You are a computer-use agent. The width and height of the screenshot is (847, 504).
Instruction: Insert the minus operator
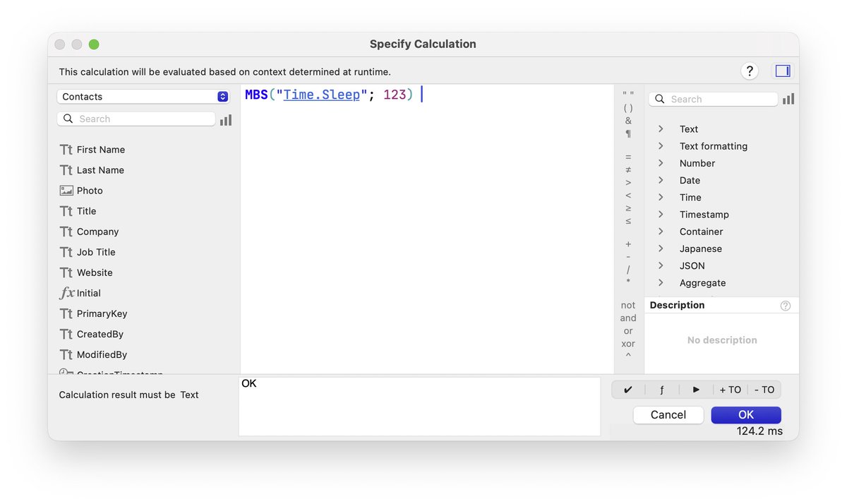(x=628, y=256)
